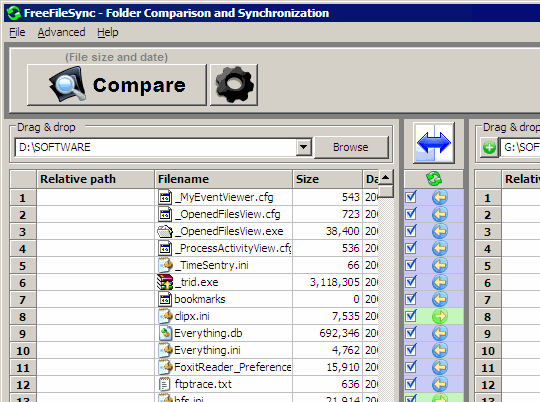This screenshot has width=540, height=402.
Task: Click sync direction arrow for row 12
Action: 440,384
